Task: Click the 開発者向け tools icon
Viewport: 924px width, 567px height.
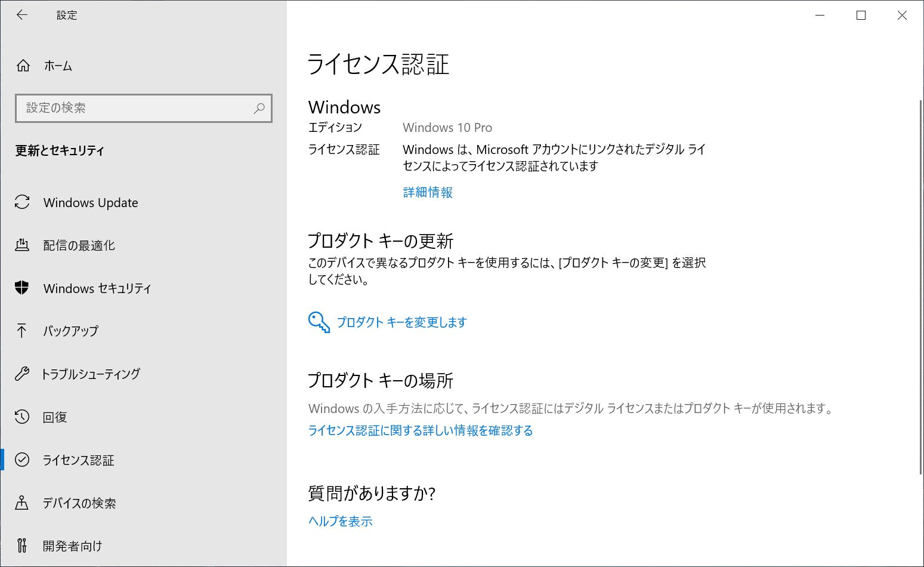Action: pyautogui.click(x=22, y=546)
